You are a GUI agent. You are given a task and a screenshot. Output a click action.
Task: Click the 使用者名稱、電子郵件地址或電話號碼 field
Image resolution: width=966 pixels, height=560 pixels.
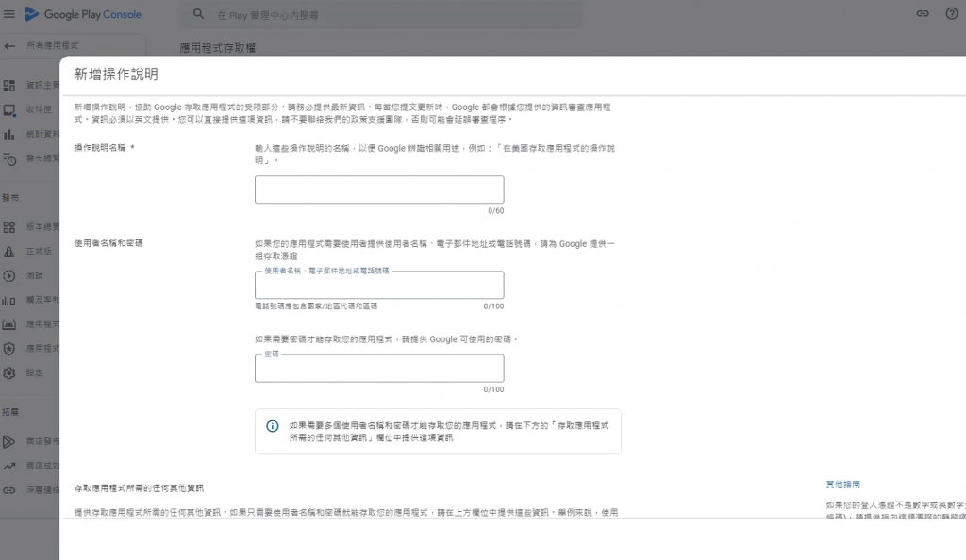(x=379, y=285)
